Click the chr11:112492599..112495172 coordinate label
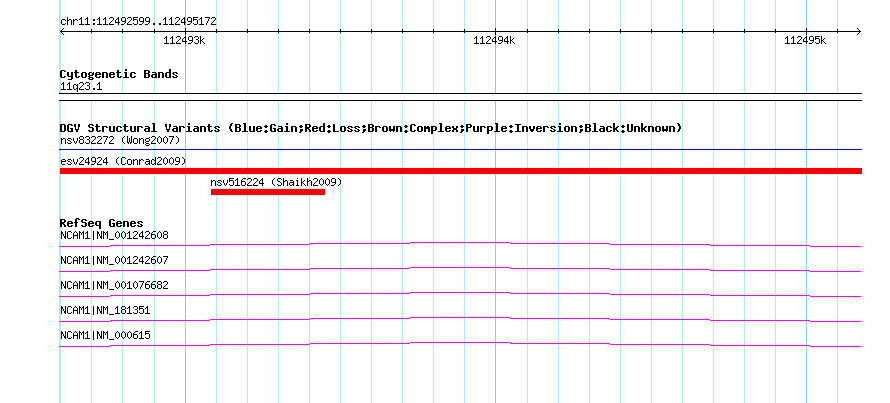The image size is (890, 403). pos(138,22)
